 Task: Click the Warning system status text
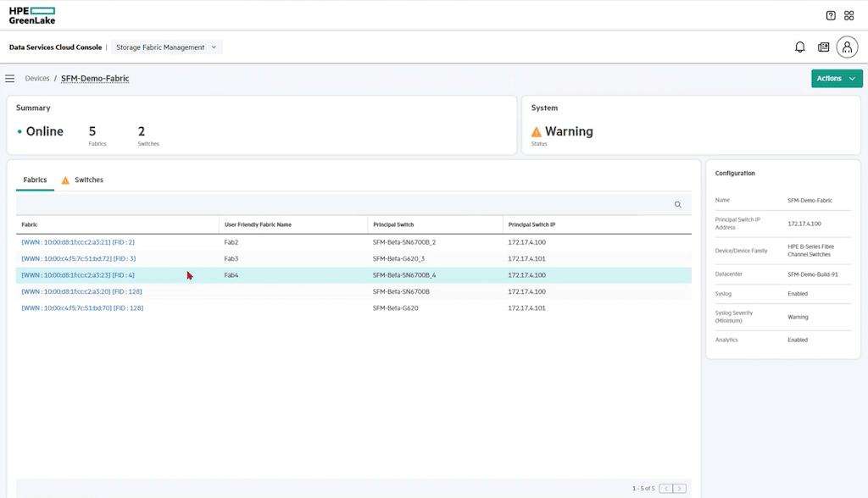click(569, 131)
